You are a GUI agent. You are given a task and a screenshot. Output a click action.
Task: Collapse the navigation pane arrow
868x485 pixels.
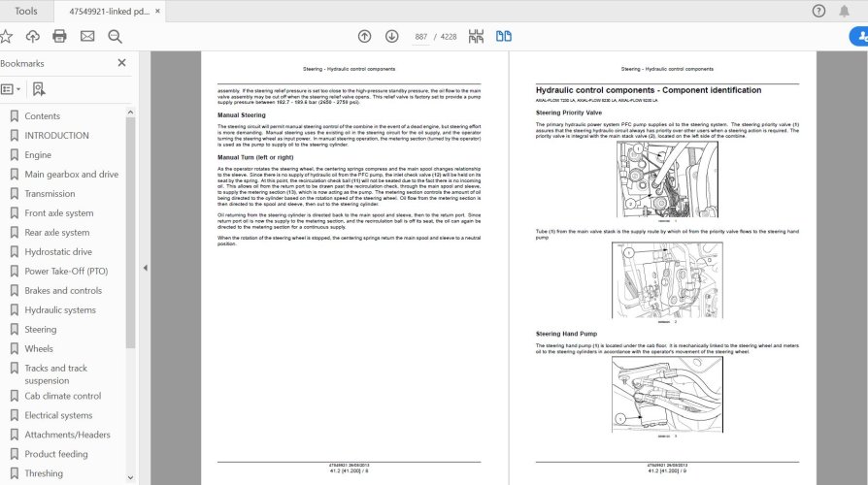(x=145, y=268)
